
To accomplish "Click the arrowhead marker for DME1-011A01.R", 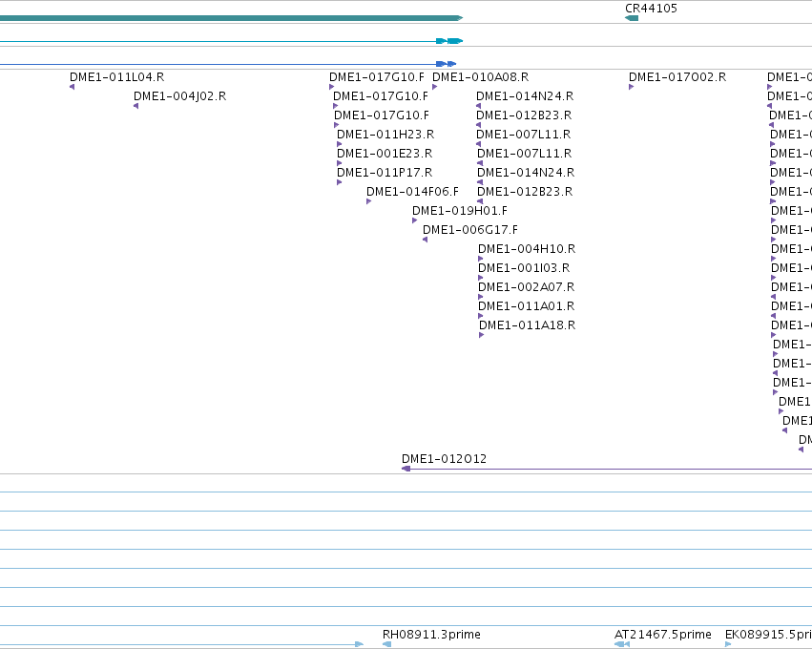I will tap(481, 316).
